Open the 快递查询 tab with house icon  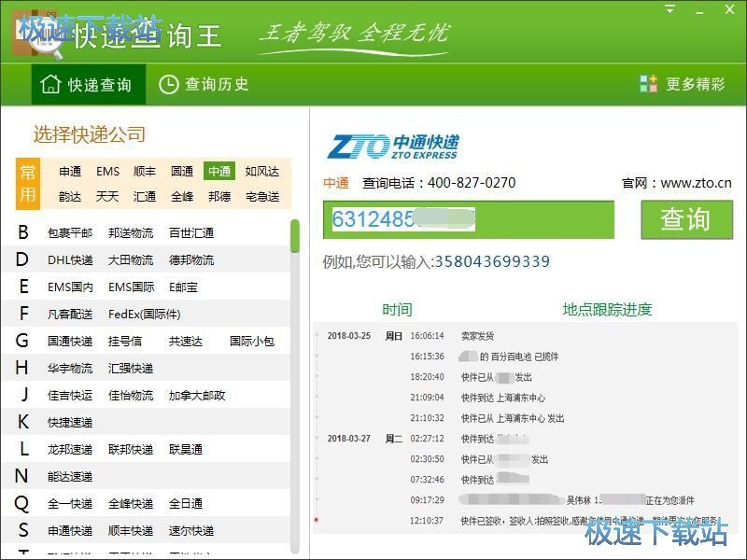tap(88, 85)
